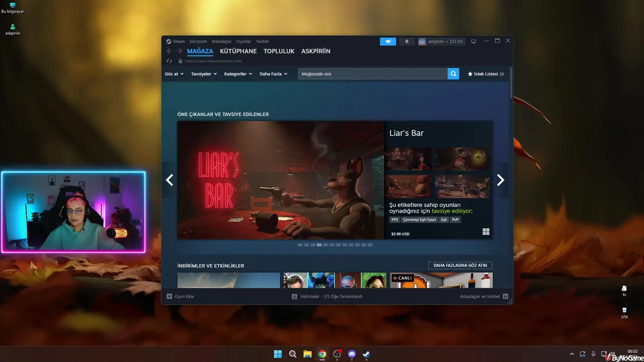Viewport: 644px width, 362px height.
Task: Select the Eşli tag
Action: pyautogui.click(x=444, y=220)
